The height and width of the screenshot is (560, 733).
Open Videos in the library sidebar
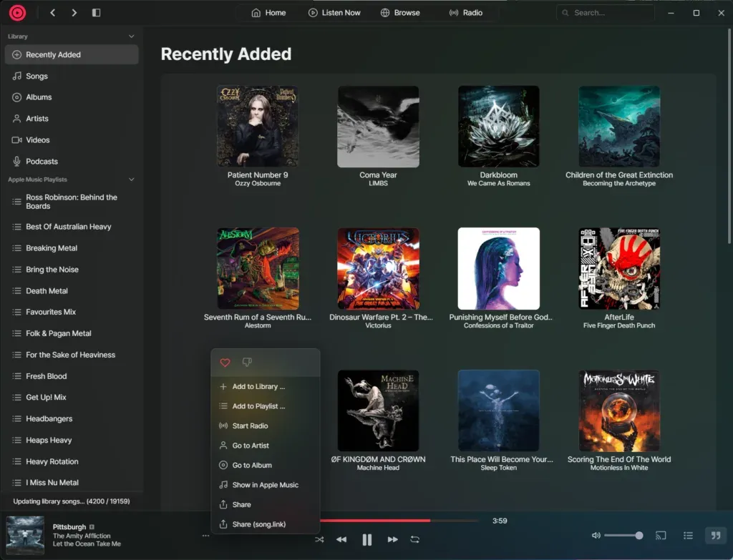72,139
